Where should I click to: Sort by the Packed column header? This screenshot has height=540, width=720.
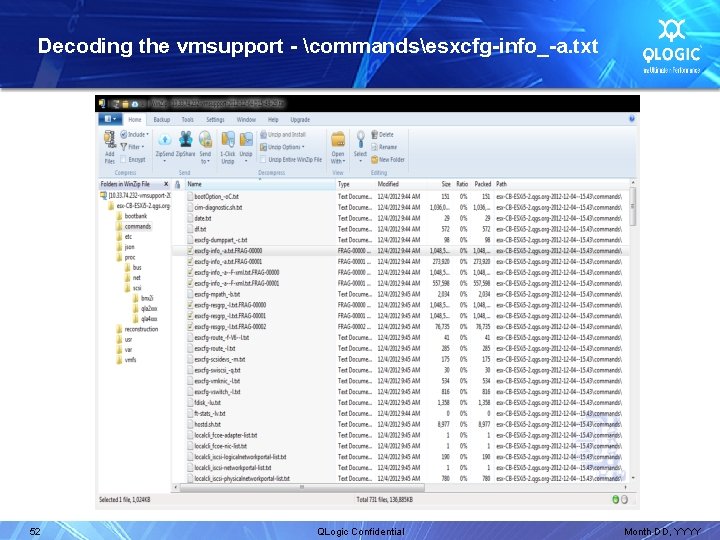(x=482, y=184)
